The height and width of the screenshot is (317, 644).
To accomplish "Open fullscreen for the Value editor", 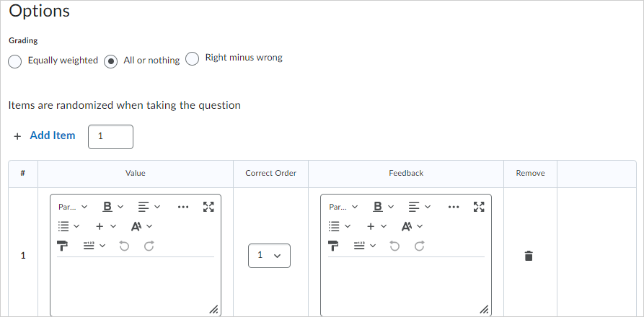I will [208, 207].
